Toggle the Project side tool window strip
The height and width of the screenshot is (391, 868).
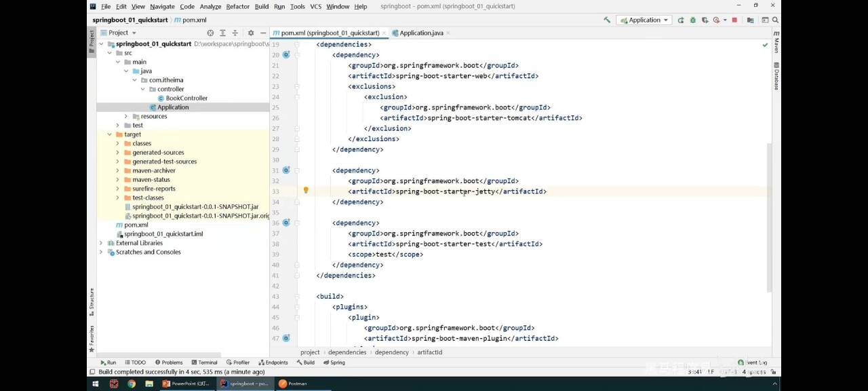[x=92, y=41]
